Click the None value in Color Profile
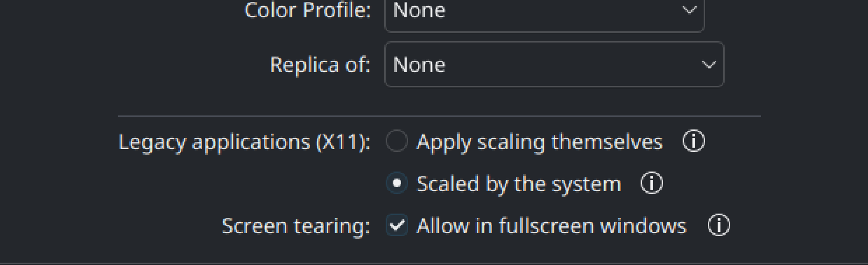This screenshot has width=868, height=265. [x=419, y=10]
